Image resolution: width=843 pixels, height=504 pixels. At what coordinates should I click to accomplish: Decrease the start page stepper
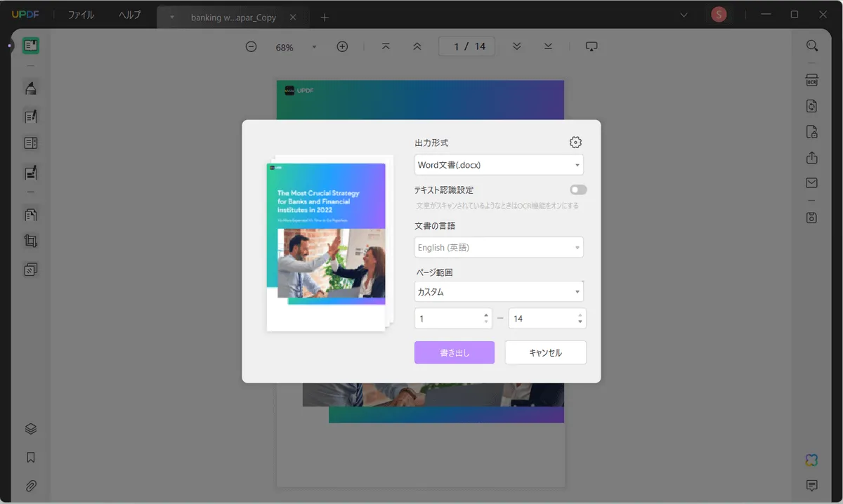tap(486, 322)
